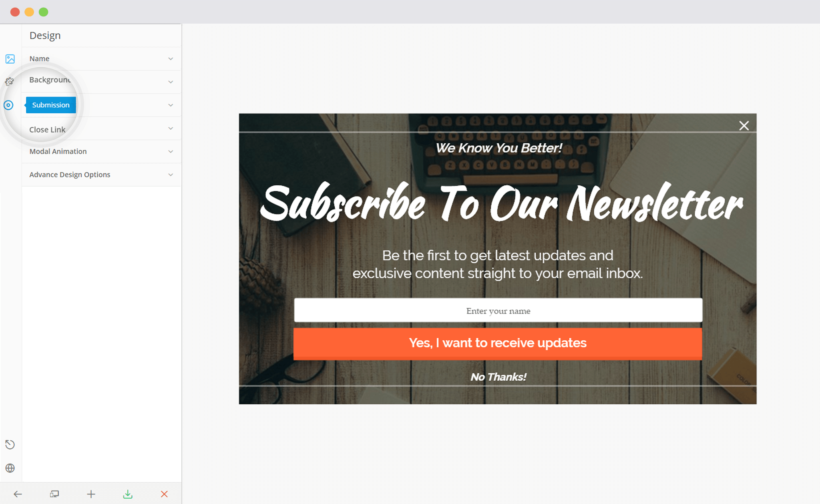
Task: Click the Submission tooltip label
Action: [50, 105]
